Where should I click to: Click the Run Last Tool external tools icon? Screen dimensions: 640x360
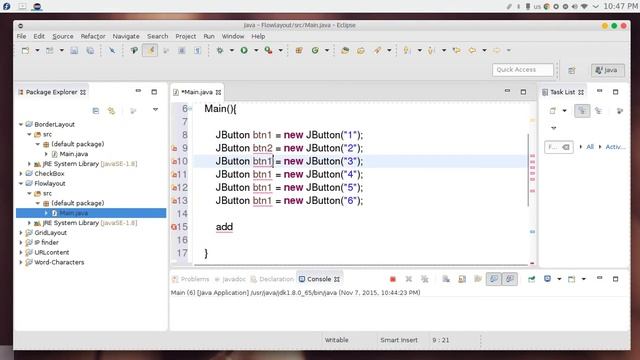(x=268, y=51)
